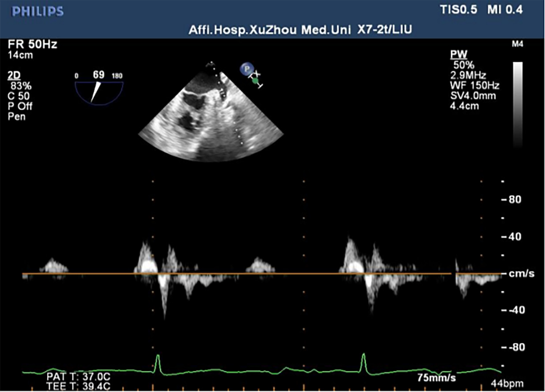Click the 80 velocity scale mark
The image size is (545, 392).
(x=515, y=200)
